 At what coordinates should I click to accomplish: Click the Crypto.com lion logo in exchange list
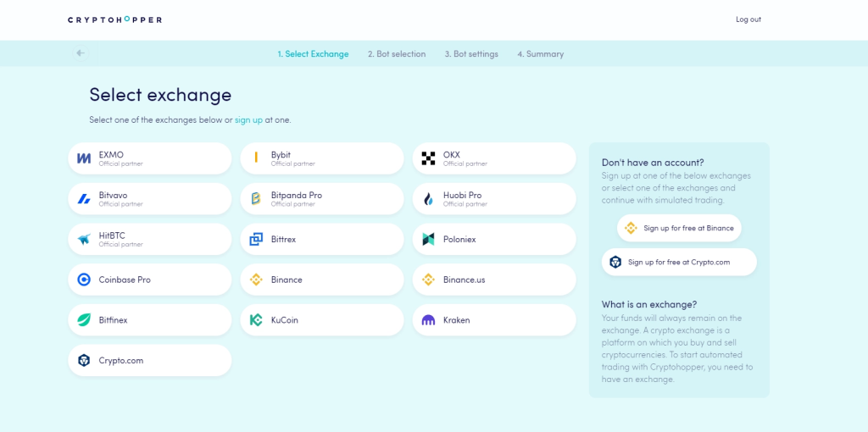[x=84, y=360]
